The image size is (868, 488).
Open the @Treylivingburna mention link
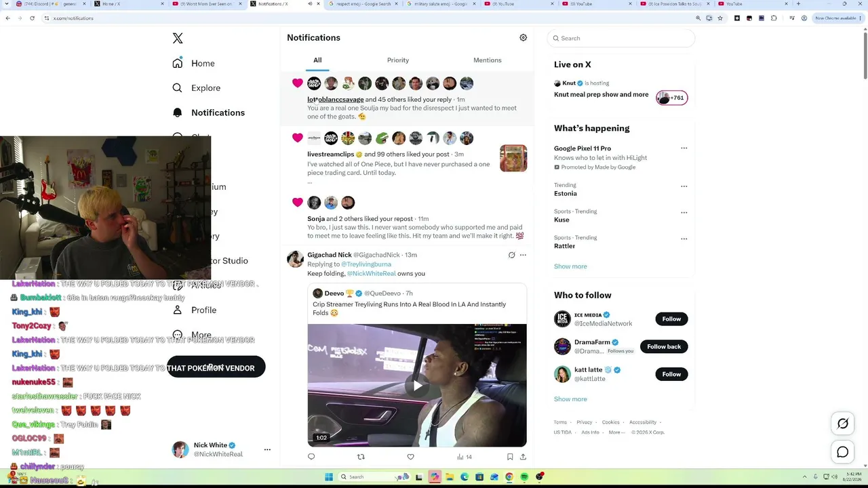pyautogui.click(x=366, y=264)
